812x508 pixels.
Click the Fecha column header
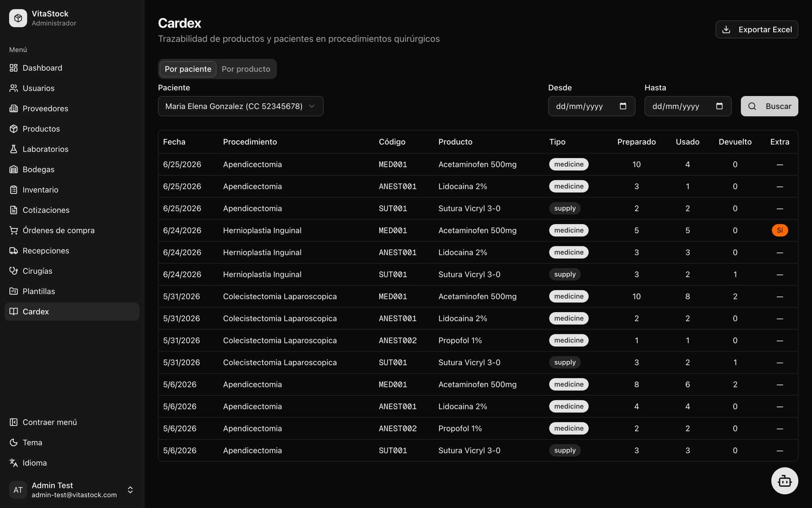174,142
